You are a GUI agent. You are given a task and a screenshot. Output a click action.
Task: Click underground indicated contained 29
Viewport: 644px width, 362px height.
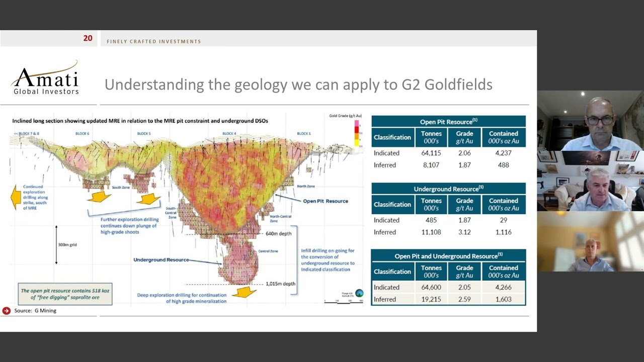[503, 220]
